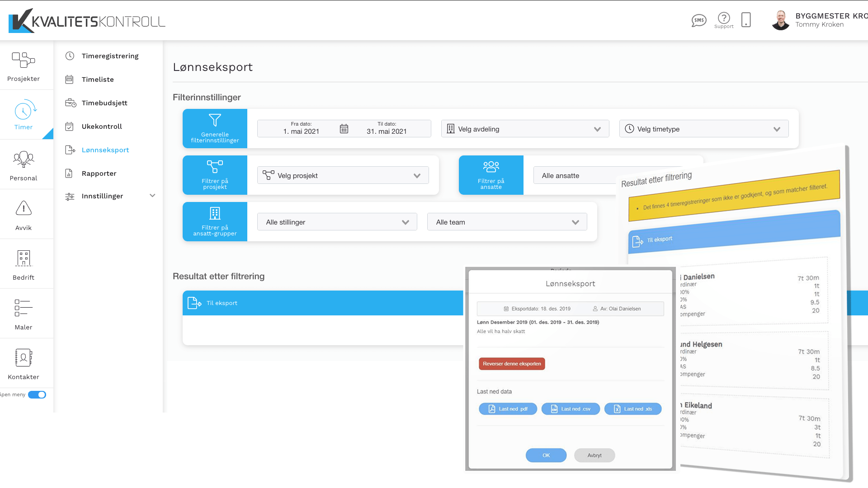Open the calendar date picker icon

(344, 129)
